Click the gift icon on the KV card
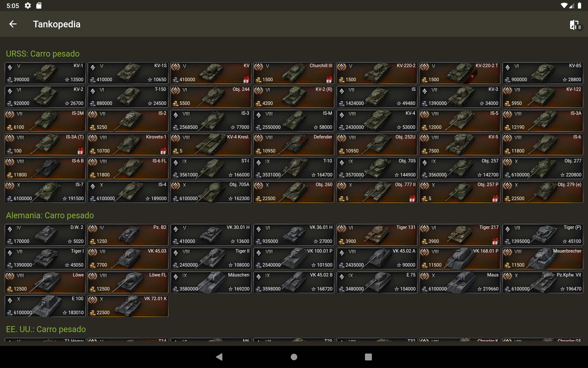The height and width of the screenshot is (368, 588). [246, 80]
